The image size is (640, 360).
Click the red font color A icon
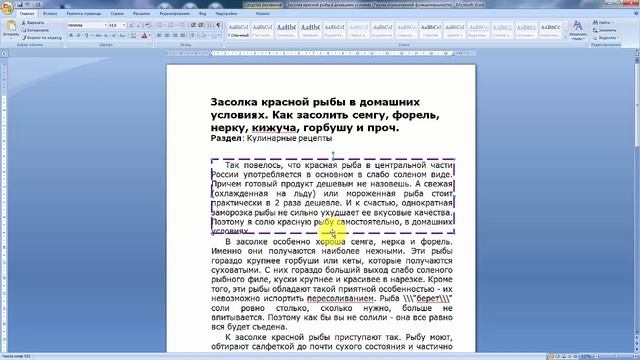(x=144, y=36)
